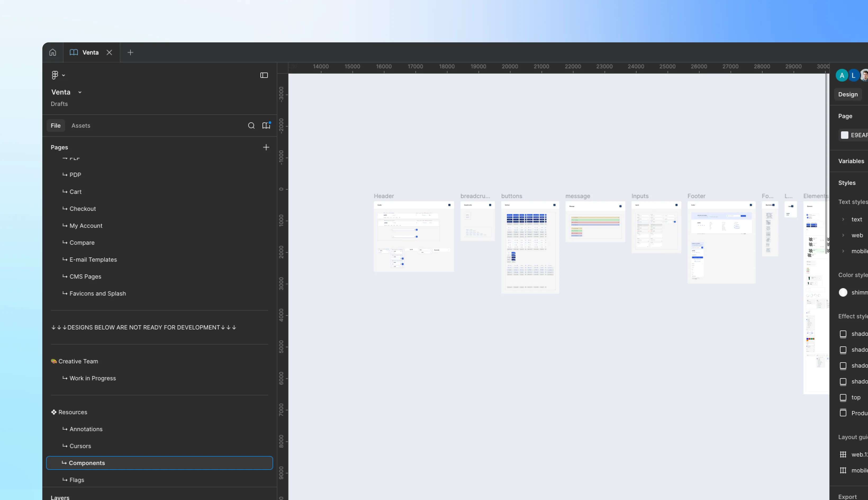
Task: Open the libraries book icon
Action: coord(266,126)
